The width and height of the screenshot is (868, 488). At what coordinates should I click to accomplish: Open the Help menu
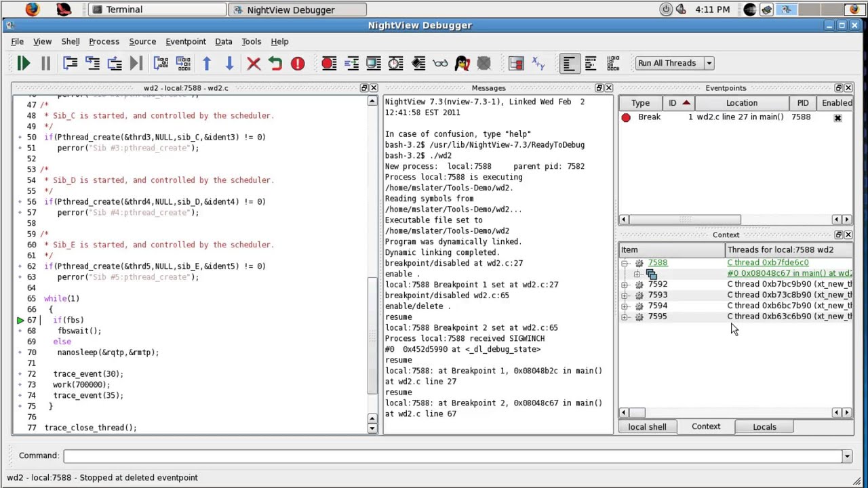coord(279,41)
